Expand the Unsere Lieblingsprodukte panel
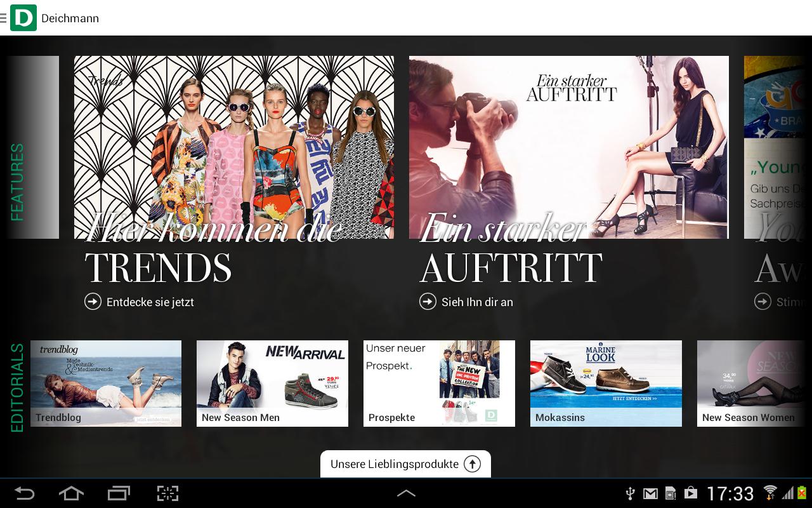 pyautogui.click(x=394, y=464)
